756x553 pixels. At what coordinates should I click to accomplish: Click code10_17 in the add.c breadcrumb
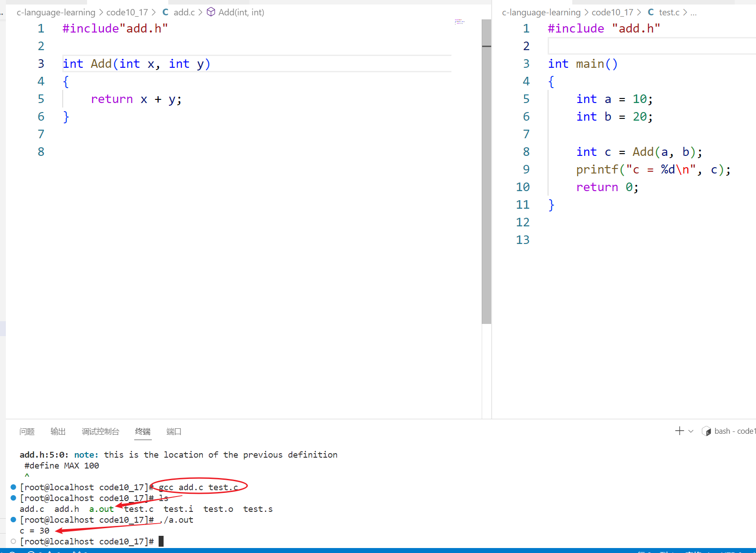pos(127,12)
